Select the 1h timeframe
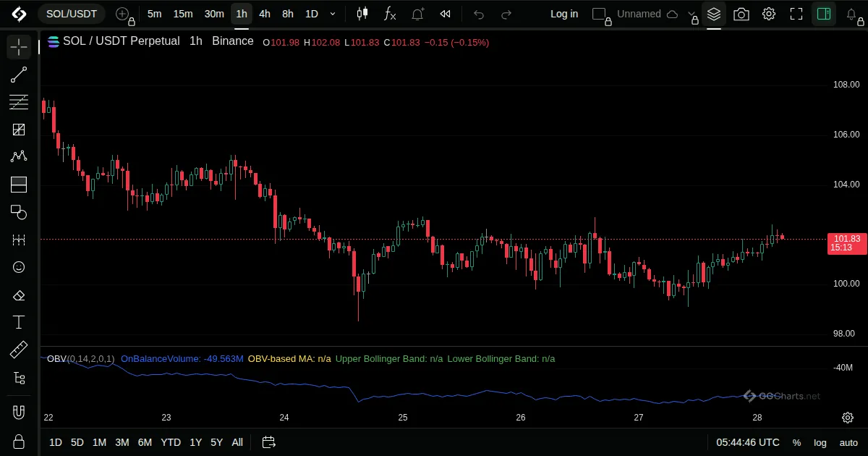Viewport: 868px width, 456px height. (x=242, y=14)
